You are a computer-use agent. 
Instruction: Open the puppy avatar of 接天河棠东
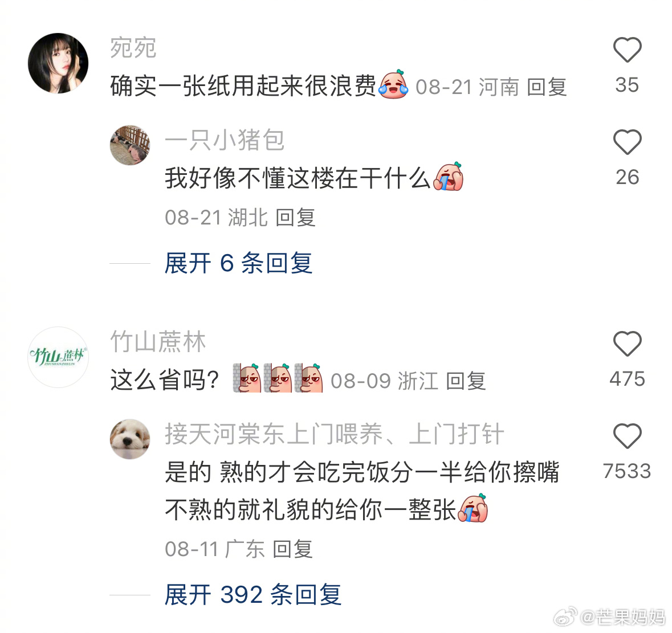click(x=131, y=439)
